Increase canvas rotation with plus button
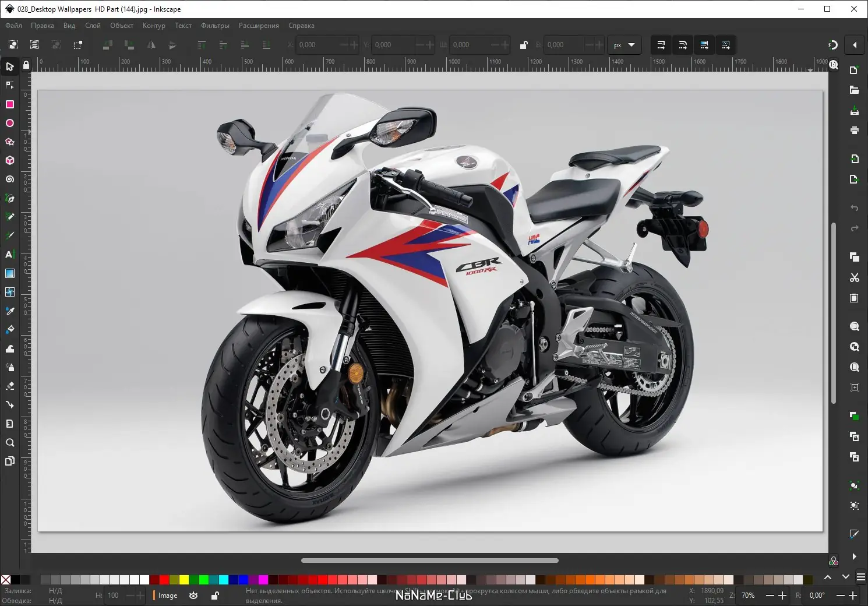Screen dimensions: 868x606 (x=853, y=596)
